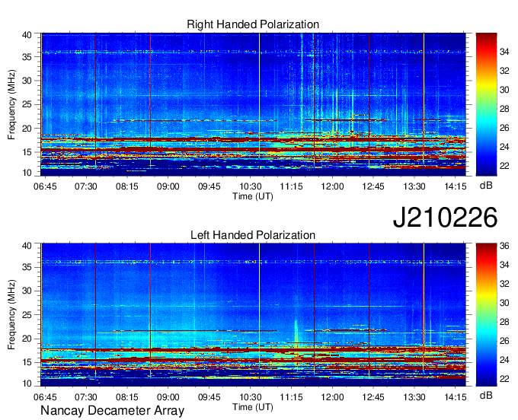Select the J210226 observation label

click(x=445, y=217)
